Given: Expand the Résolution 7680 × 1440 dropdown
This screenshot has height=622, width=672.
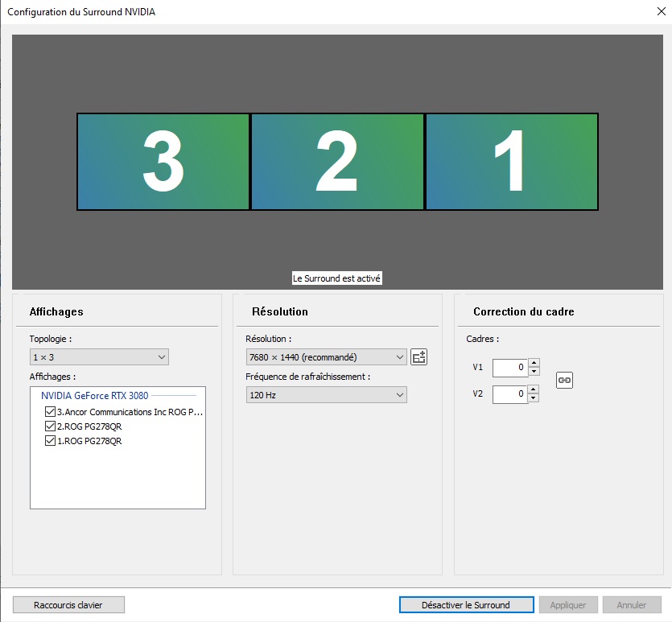Looking at the screenshot, I should (326, 357).
